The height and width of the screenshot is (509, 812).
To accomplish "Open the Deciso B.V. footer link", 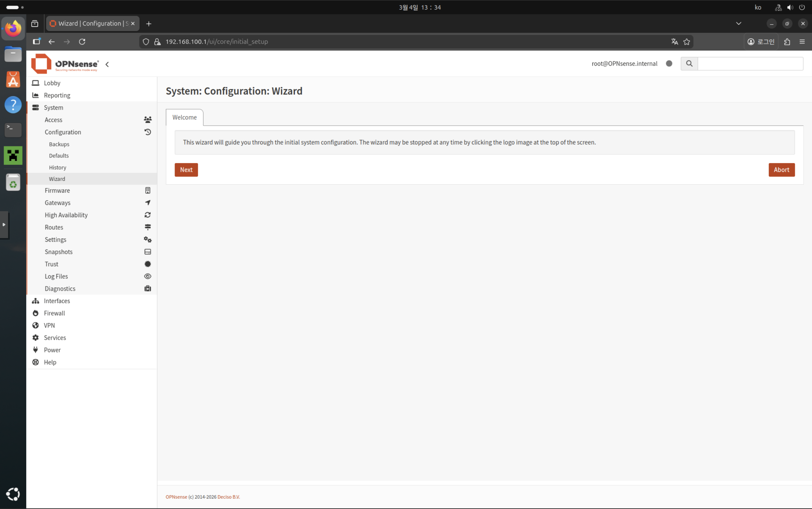I will click(229, 497).
